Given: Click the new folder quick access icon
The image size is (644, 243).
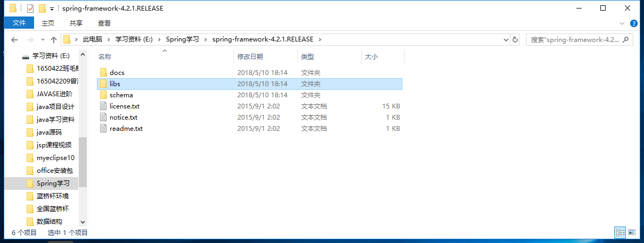Looking at the screenshot, I should (x=42, y=9).
